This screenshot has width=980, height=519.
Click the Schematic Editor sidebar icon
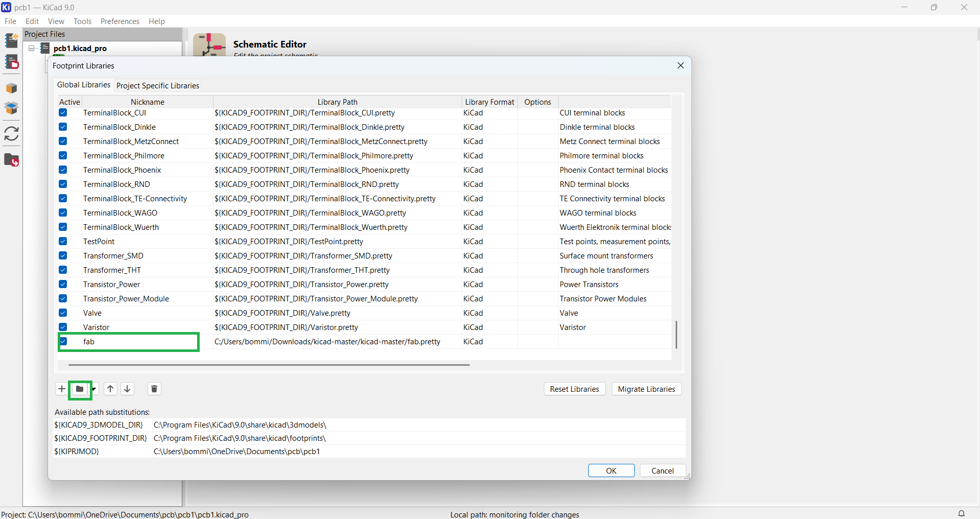coord(11,40)
